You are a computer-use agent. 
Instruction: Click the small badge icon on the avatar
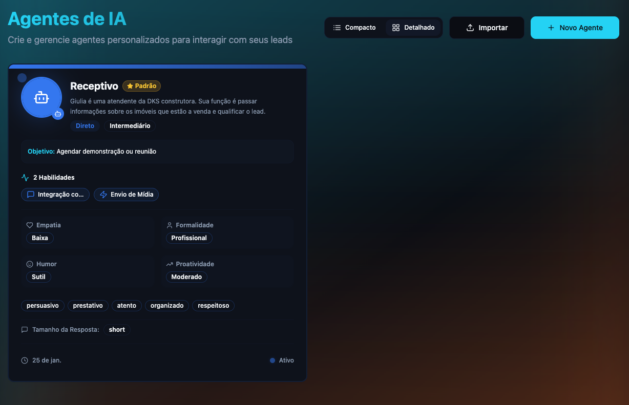click(58, 114)
